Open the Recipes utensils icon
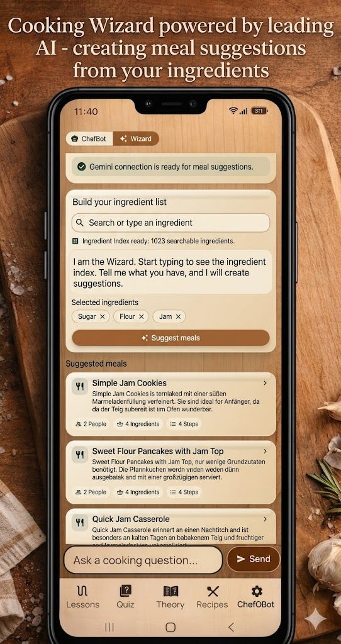The image size is (341, 644). tap(213, 591)
